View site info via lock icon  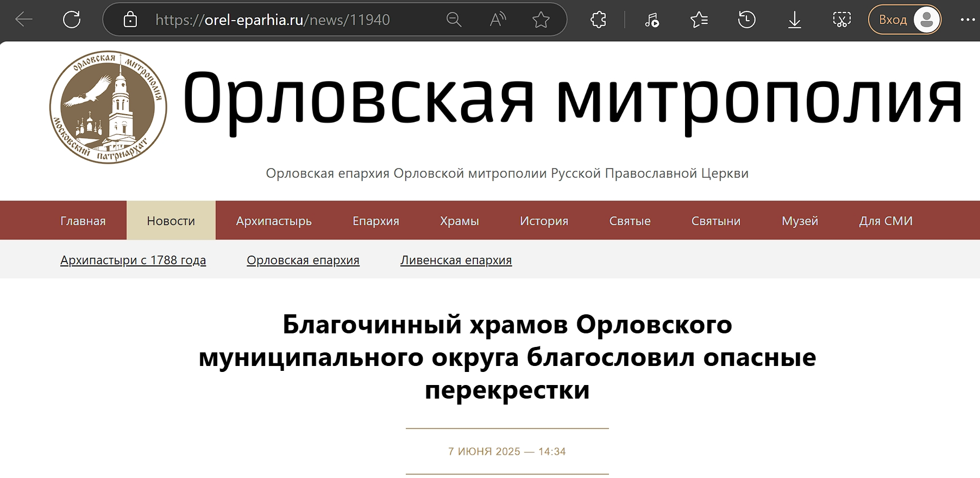(130, 20)
